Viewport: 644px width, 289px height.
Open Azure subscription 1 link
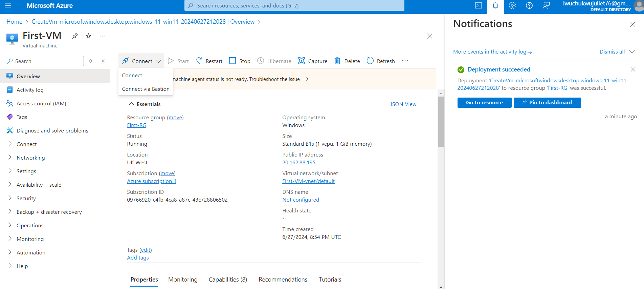point(152,181)
